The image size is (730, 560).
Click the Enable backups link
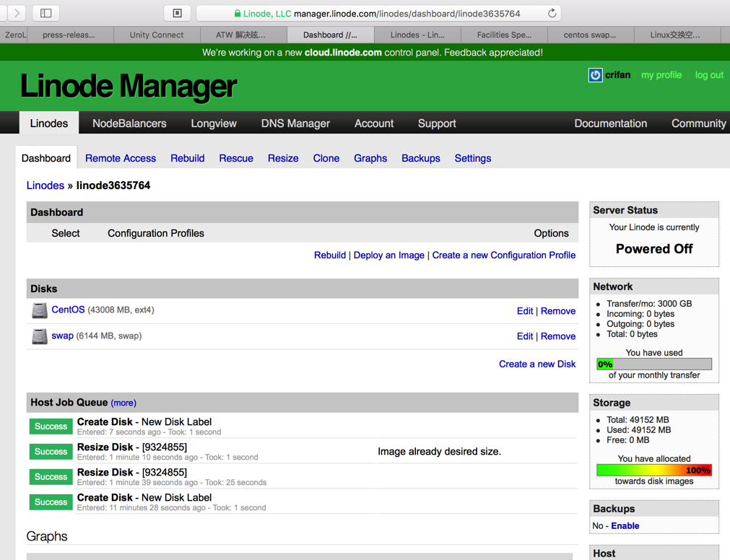[625, 525]
